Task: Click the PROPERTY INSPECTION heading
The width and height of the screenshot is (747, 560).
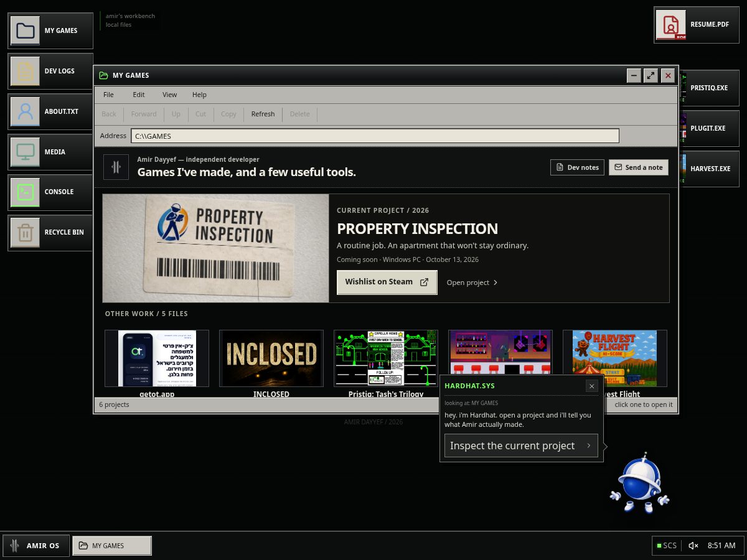Action: (x=417, y=228)
